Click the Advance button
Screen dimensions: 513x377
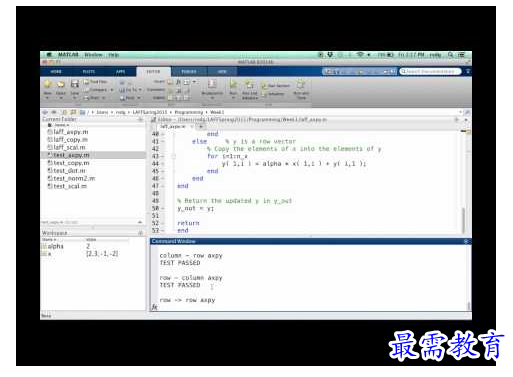pyautogui.click(x=273, y=94)
